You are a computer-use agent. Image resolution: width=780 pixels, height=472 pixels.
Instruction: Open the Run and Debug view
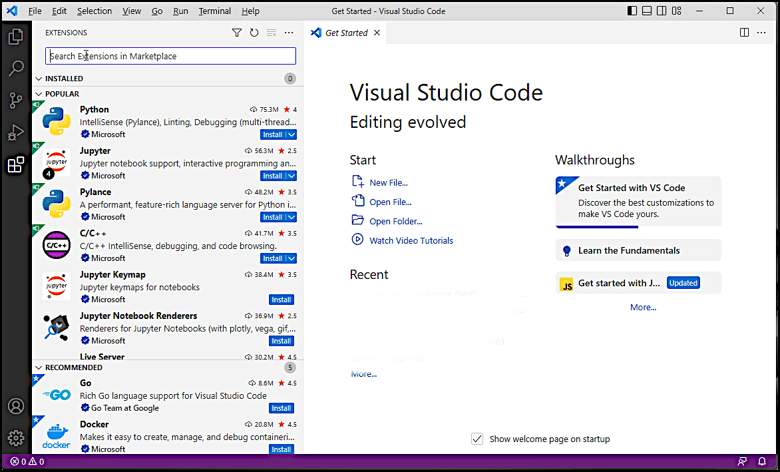click(x=16, y=132)
